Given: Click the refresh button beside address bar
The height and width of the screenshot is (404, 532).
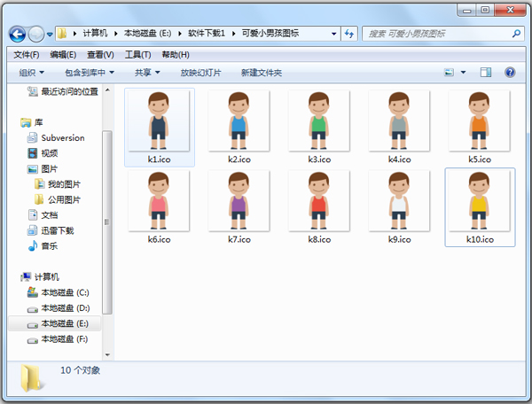Looking at the screenshot, I should pos(352,34).
